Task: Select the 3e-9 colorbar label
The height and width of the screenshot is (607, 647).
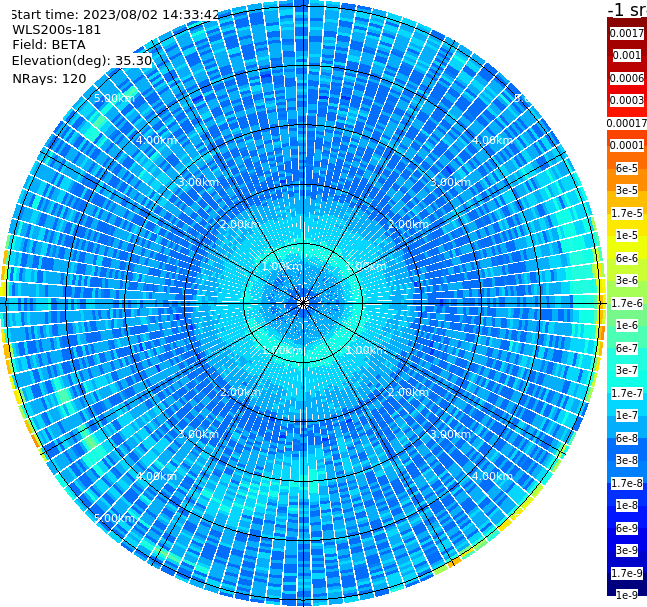Action: click(627, 550)
